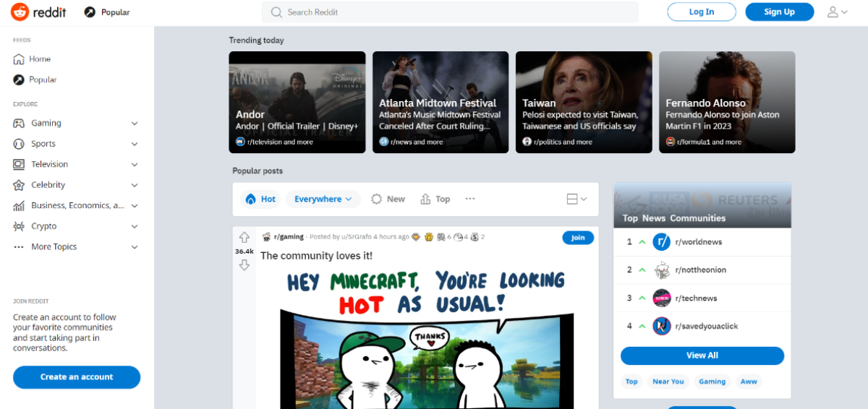
Task: Click Popular label in the header
Action: point(116,12)
